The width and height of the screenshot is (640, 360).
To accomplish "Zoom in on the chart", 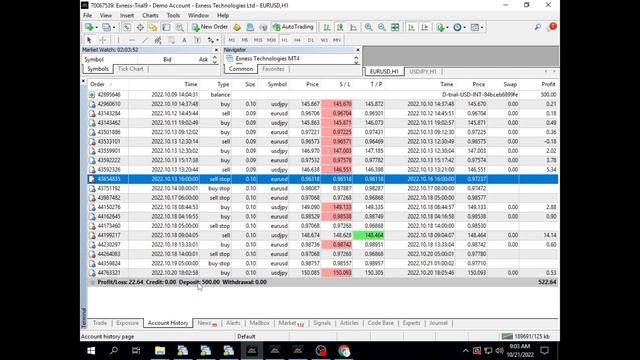I will click(369, 27).
